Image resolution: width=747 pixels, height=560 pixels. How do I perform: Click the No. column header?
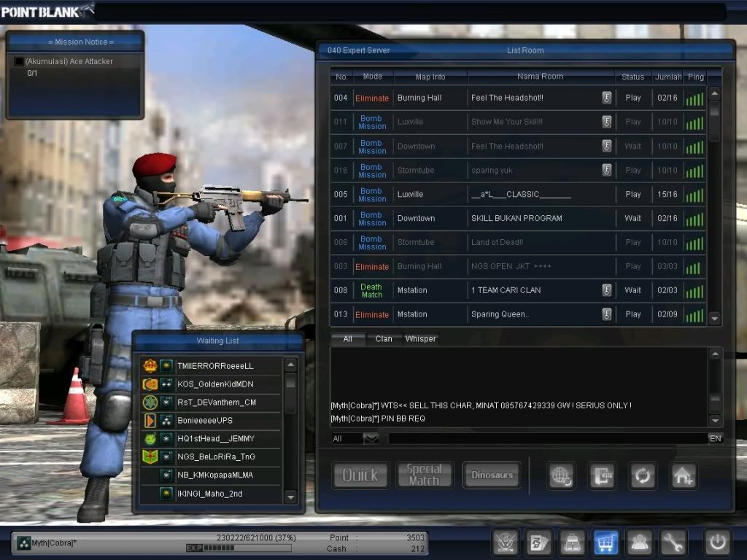[341, 77]
